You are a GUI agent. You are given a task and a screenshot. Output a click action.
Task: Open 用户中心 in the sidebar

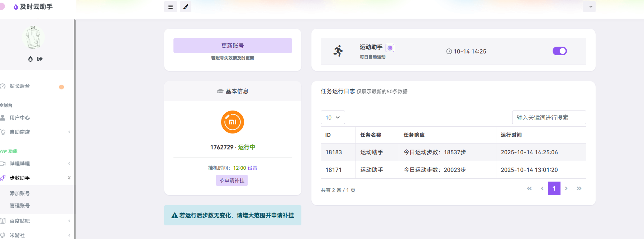tap(20, 118)
